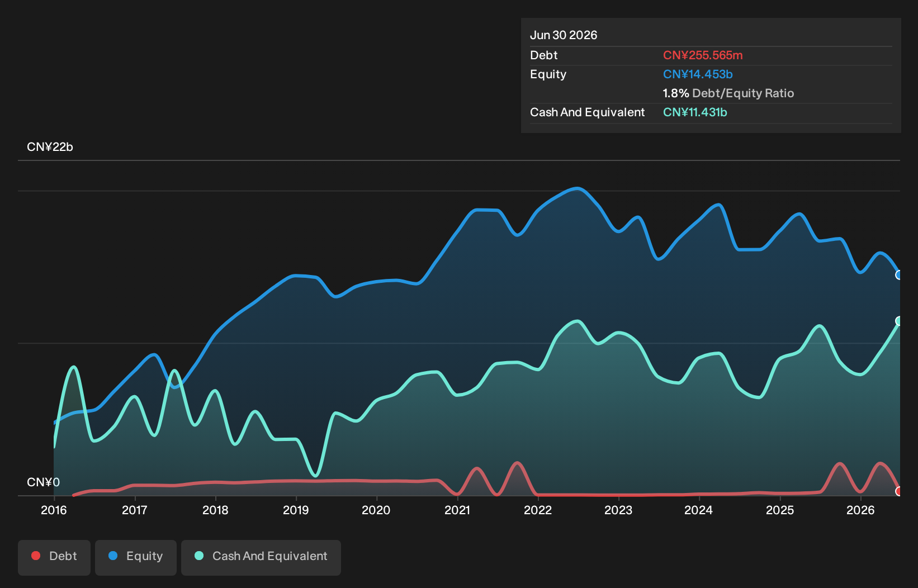The image size is (918, 588).
Task: Click the red Debt legend dot
Action: click(36, 556)
